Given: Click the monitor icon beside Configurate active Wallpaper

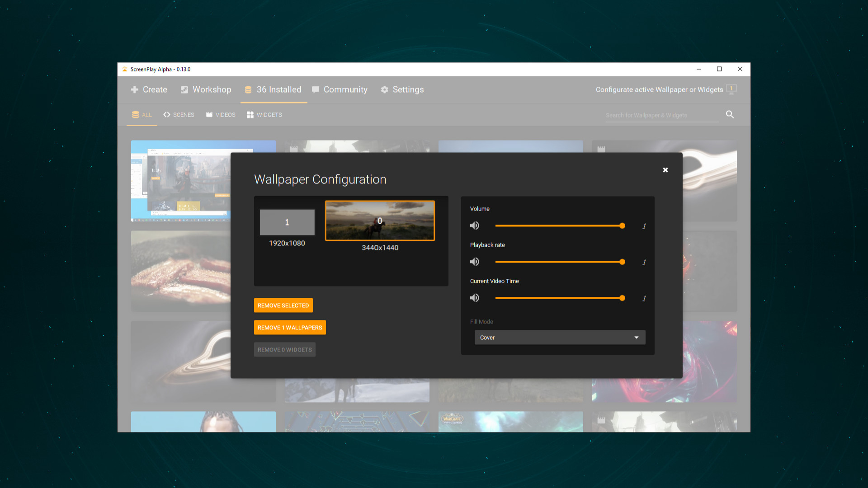Looking at the screenshot, I should pos(731,89).
